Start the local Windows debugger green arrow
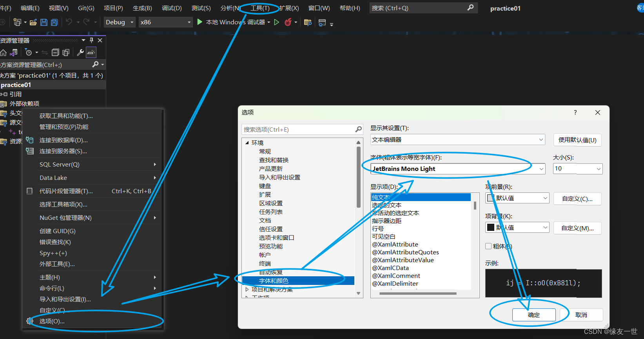644x339 pixels. (200, 22)
